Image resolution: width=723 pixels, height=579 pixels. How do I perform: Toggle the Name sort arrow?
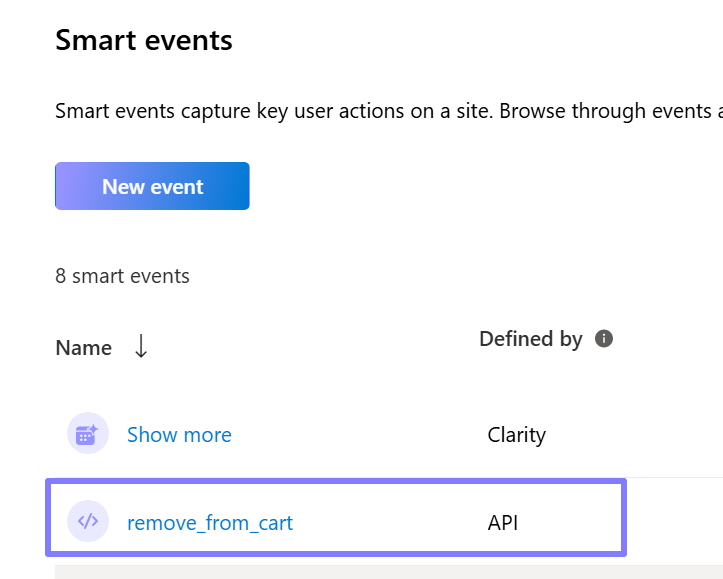141,347
